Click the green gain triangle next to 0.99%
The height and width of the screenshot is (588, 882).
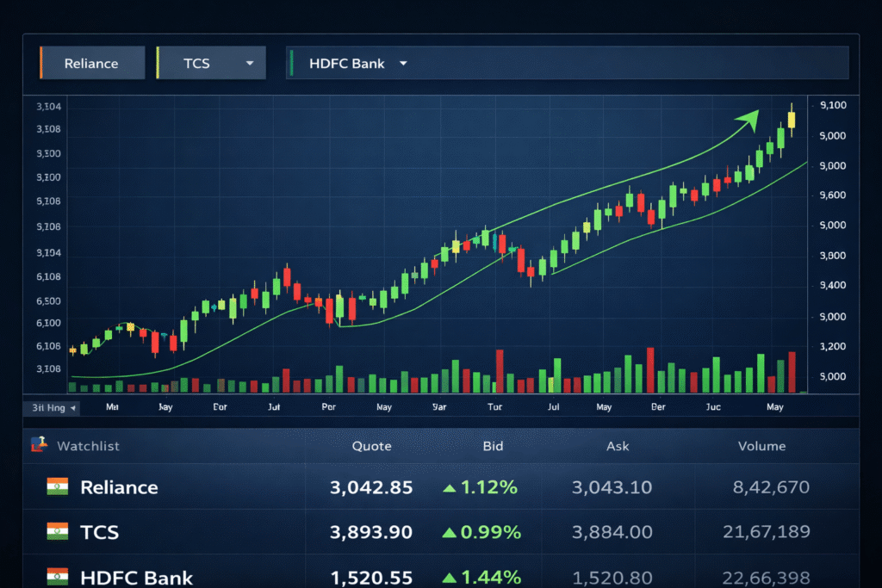click(449, 532)
